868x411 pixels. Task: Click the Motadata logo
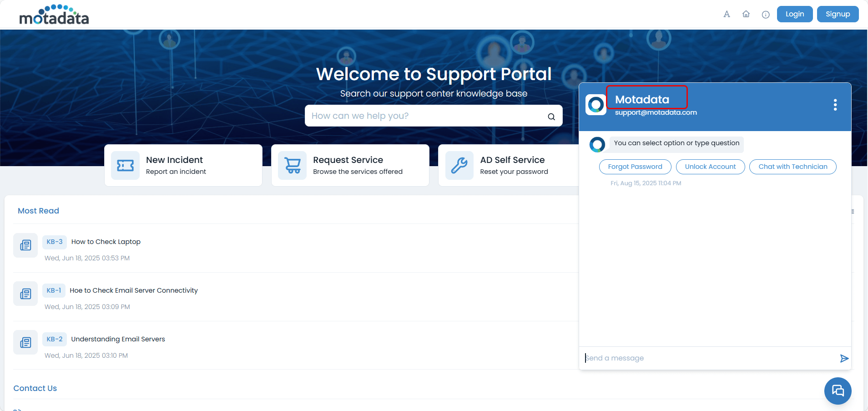click(x=54, y=15)
